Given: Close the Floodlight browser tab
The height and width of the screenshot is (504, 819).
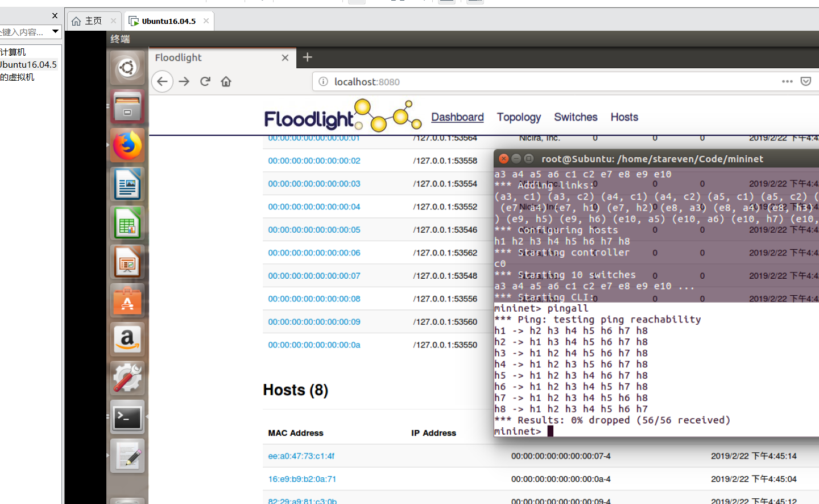Looking at the screenshot, I should tap(285, 57).
